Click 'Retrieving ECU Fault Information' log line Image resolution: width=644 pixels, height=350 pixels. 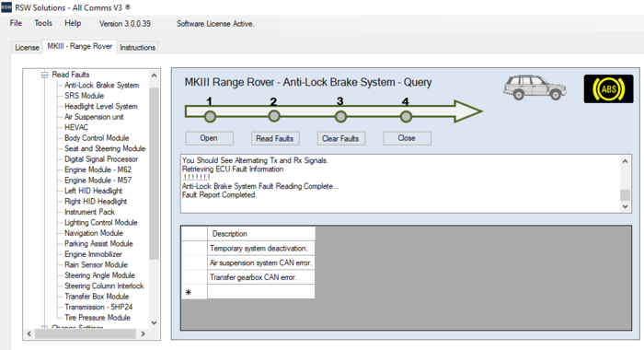[x=233, y=169]
